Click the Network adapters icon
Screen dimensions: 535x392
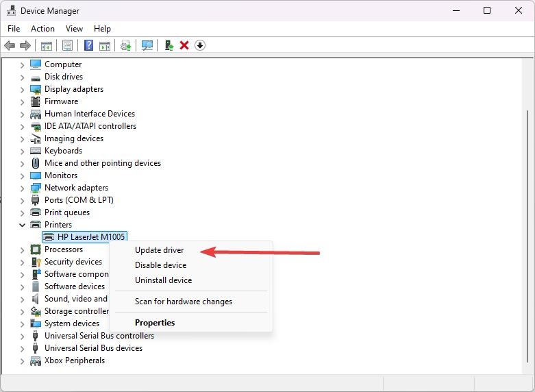click(x=36, y=188)
